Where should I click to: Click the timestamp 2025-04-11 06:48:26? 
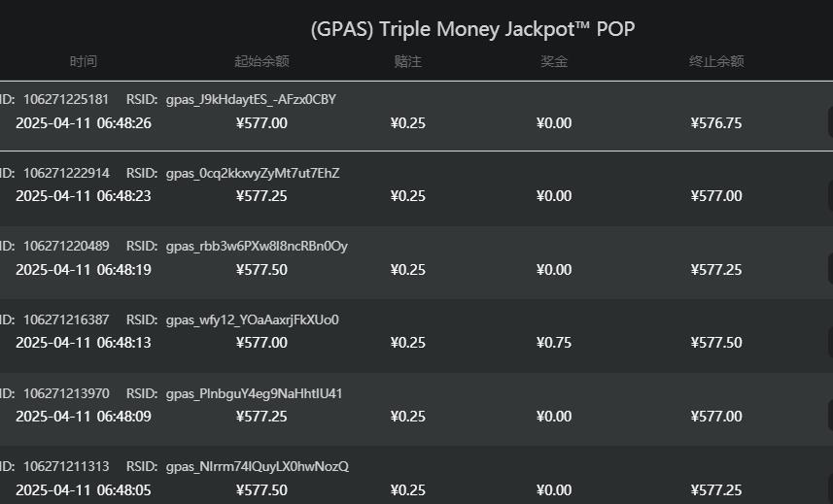point(84,123)
